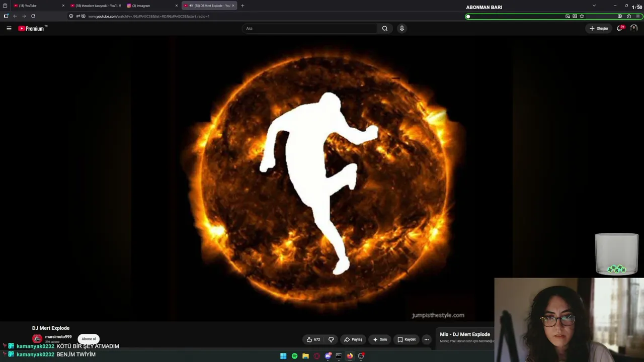Screen dimensions: 644x362
Task: Bookmark this page with star icon
Action: (582, 16)
